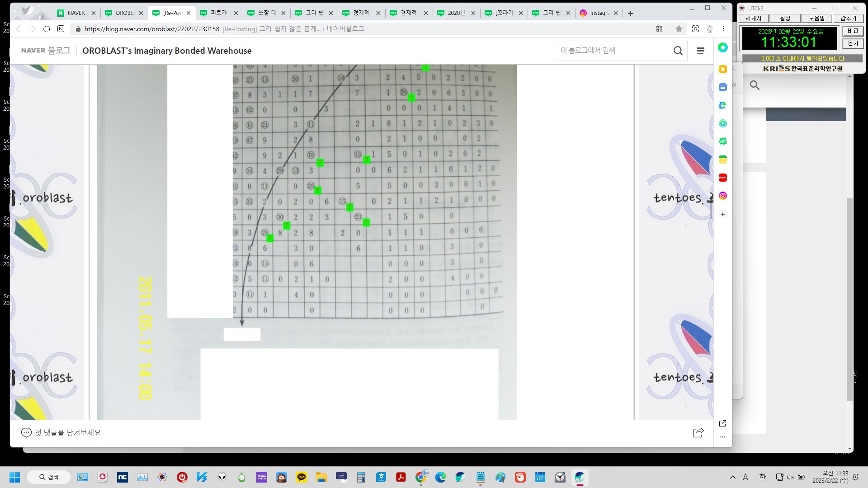
Task: Open the blog hamburger menu
Action: (x=700, y=51)
